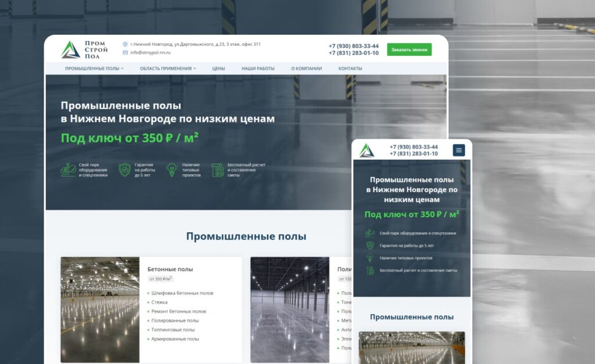Expand the 'Область применения' dropdown menu
595x364 pixels.
click(x=168, y=69)
